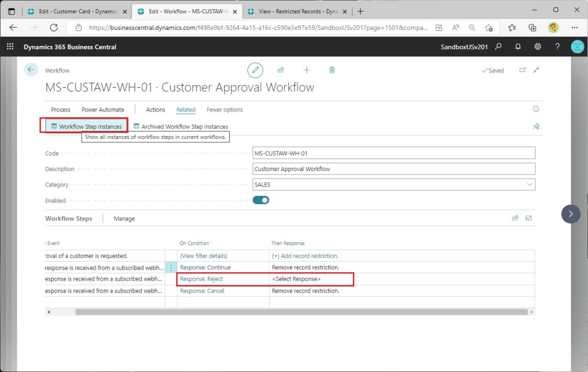Click the Response: Reject condition link
Viewport: 588px width, 372px height.
point(201,279)
